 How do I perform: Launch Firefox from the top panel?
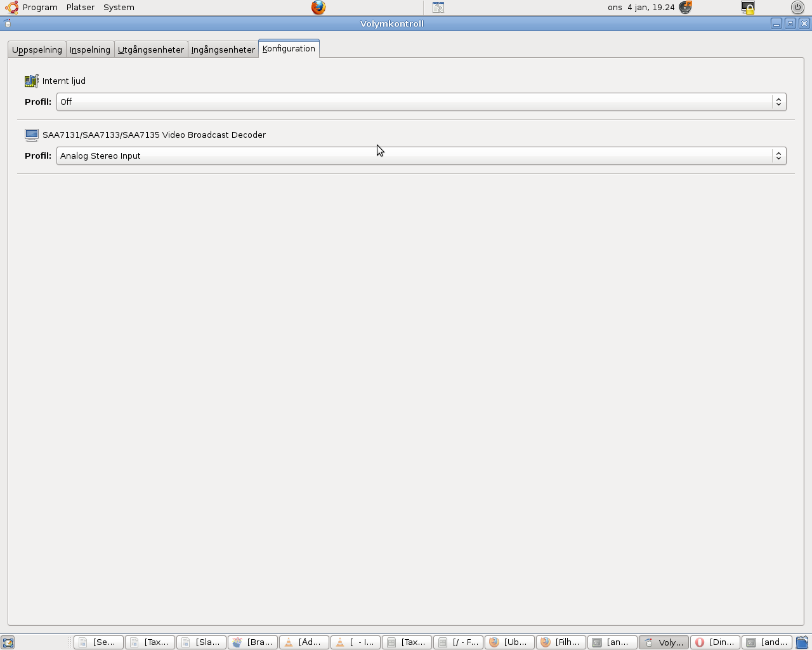tap(318, 8)
